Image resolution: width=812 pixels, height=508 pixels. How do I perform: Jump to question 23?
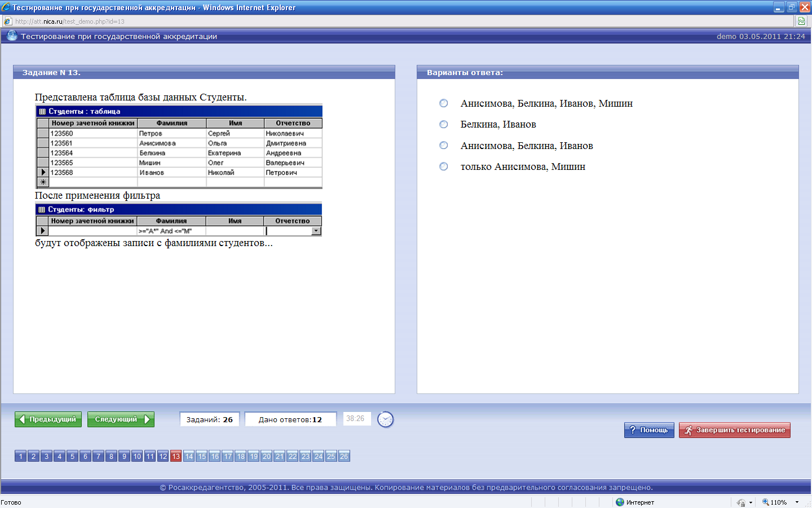306,456
